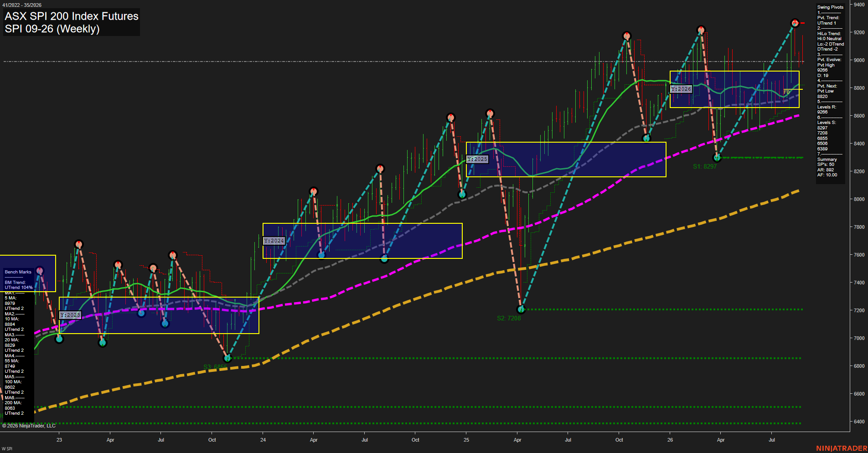Click the Pvt. Trend: label in Swing Pivots
Image resolution: width=868 pixels, height=453 pixels.
tap(828, 18)
